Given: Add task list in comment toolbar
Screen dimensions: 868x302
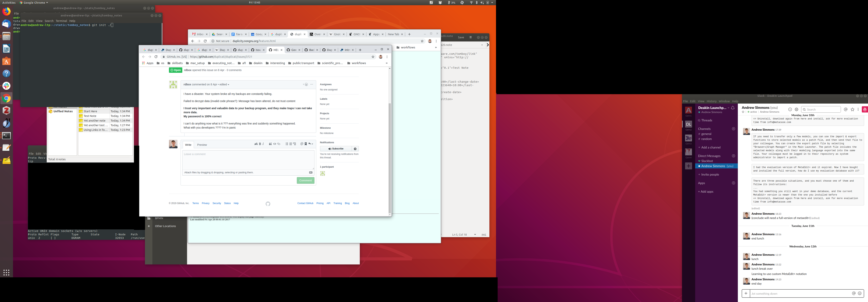Looking at the screenshot, I should click(294, 144).
